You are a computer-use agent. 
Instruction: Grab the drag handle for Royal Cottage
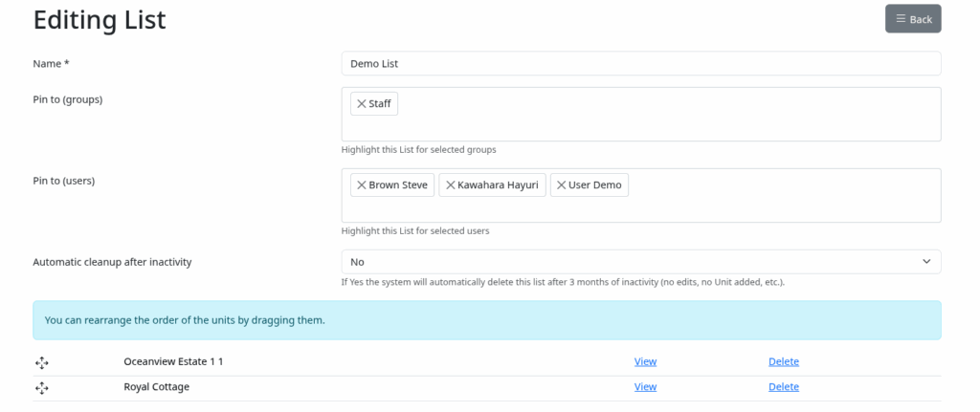pos(41,387)
